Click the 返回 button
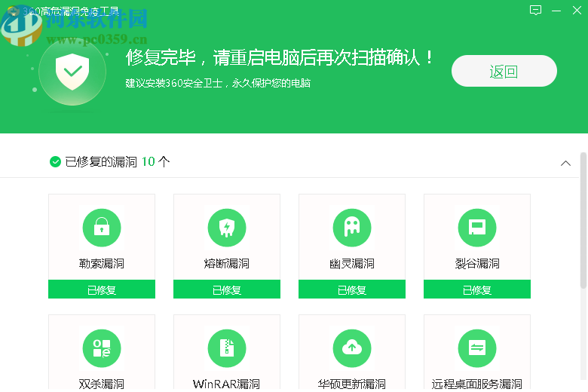The width and height of the screenshot is (588, 392). click(x=504, y=71)
